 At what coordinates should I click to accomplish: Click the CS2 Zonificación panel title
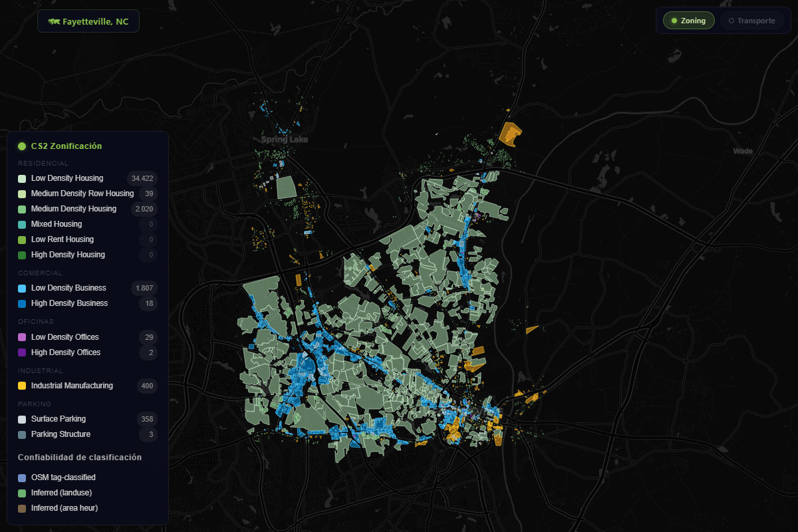point(66,146)
